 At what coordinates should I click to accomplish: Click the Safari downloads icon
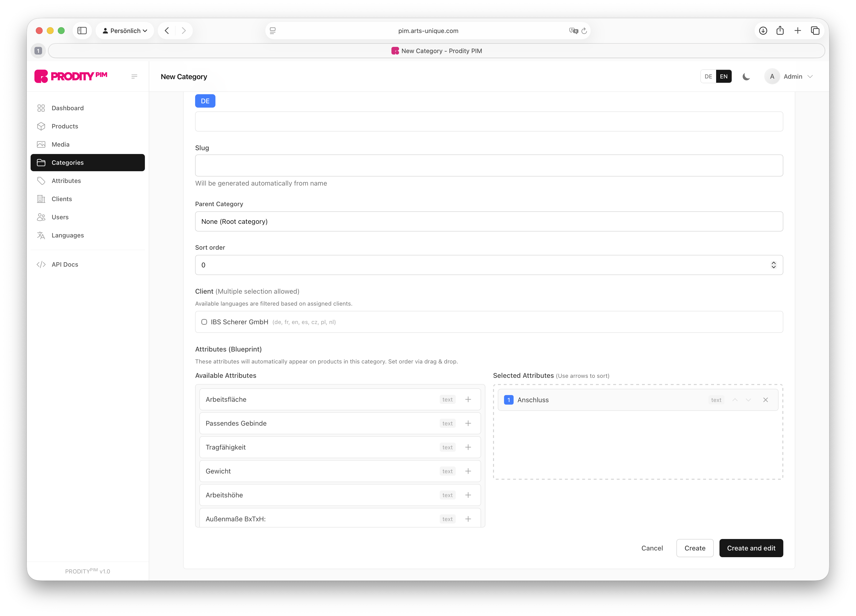(x=763, y=31)
